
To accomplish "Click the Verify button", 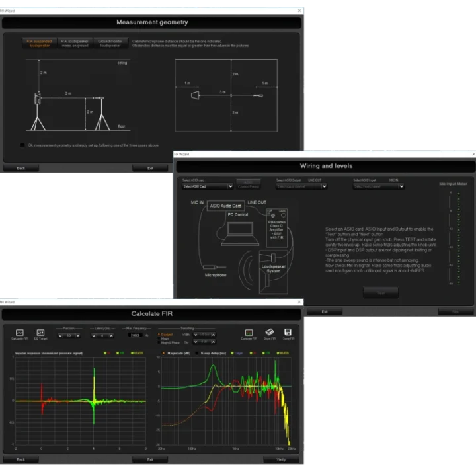I will [x=281, y=459].
